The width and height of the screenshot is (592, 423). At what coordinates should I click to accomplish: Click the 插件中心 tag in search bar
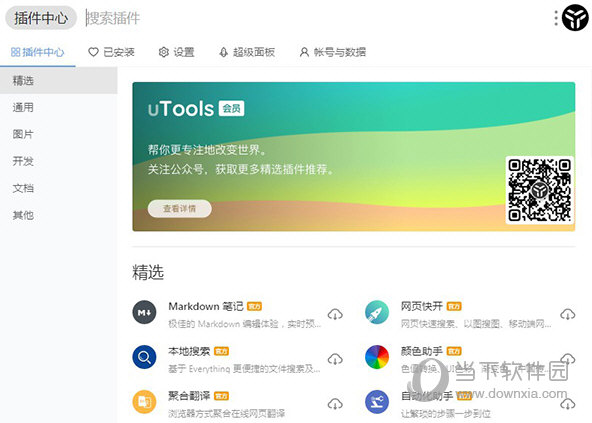(41, 18)
